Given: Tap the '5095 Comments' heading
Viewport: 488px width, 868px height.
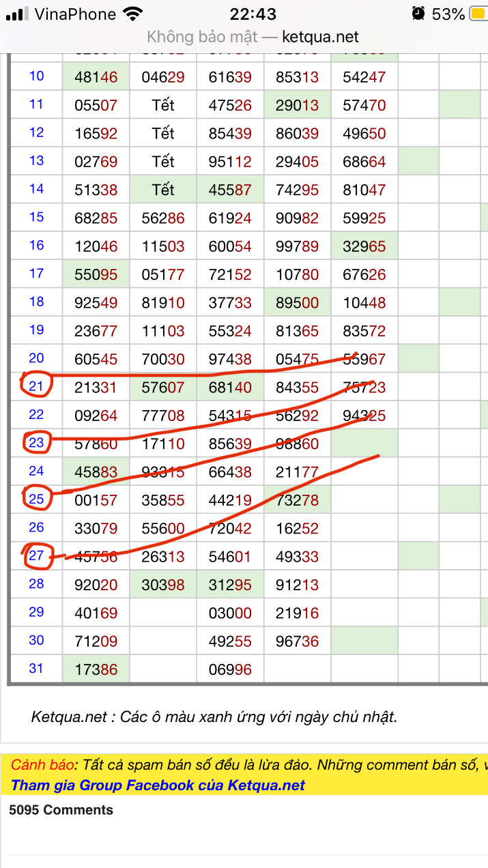Looking at the screenshot, I should (x=61, y=810).
